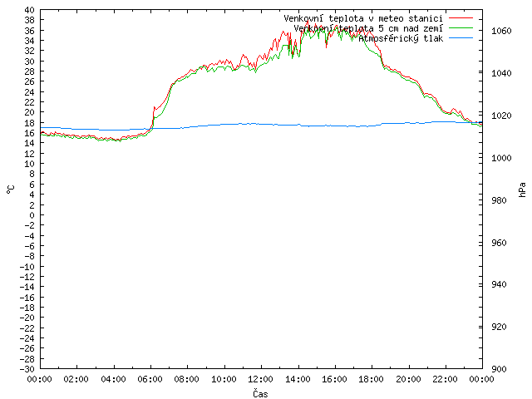Click the '-10' temperature axis label
This screenshot has height=399, width=532.
[x=27, y=266]
